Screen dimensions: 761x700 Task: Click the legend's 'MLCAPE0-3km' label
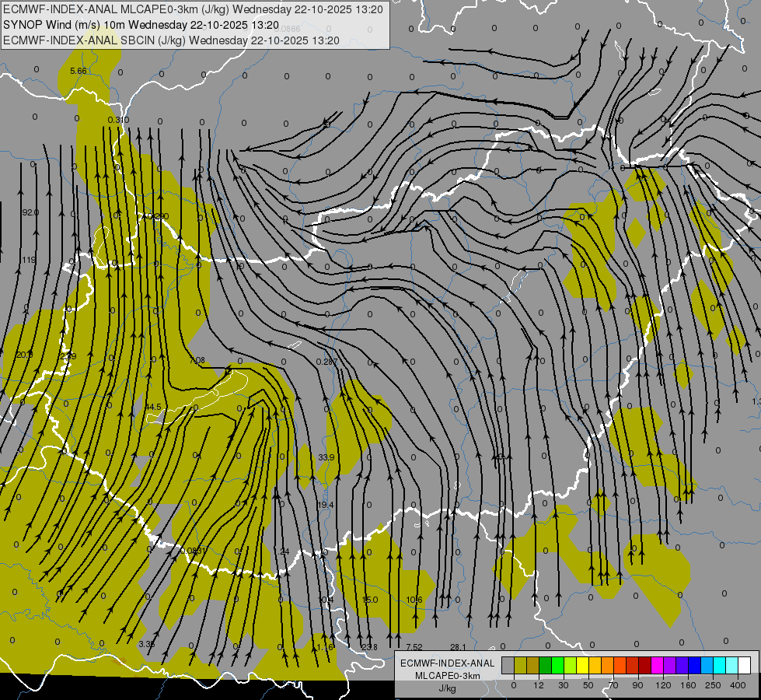point(447,676)
